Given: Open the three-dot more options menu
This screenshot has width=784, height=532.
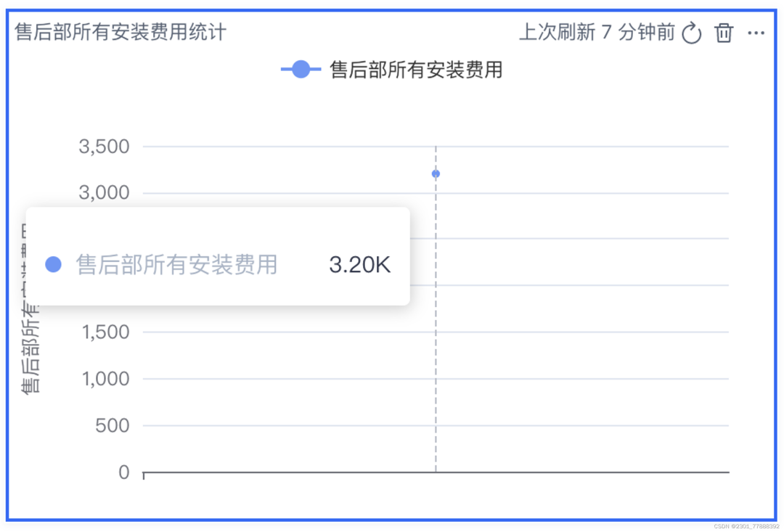Looking at the screenshot, I should (x=756, y=33).
